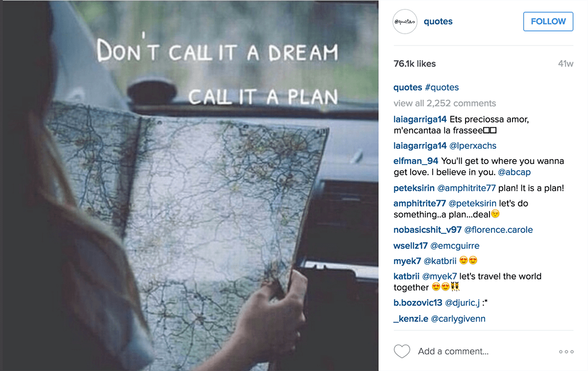Expand view all 2,252 comments

pos(445,103)
